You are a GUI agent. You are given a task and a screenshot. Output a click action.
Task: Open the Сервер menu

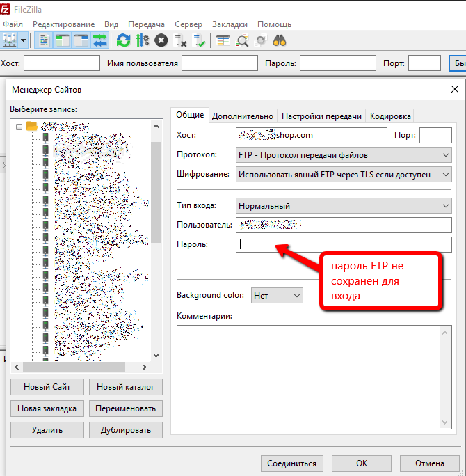188,24
